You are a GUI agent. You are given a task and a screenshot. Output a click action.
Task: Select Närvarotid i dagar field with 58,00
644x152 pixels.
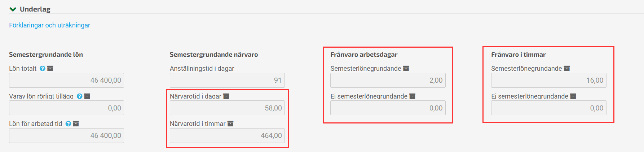(x=227, y=108)
